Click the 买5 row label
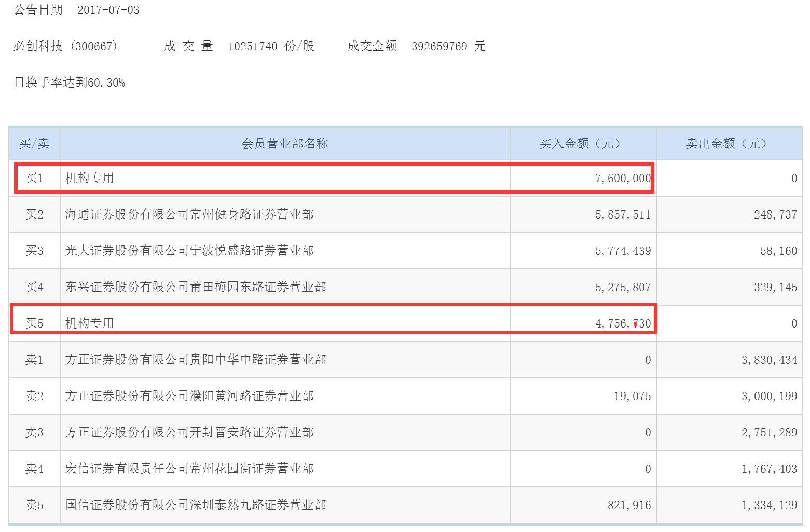 click(34, 323)
